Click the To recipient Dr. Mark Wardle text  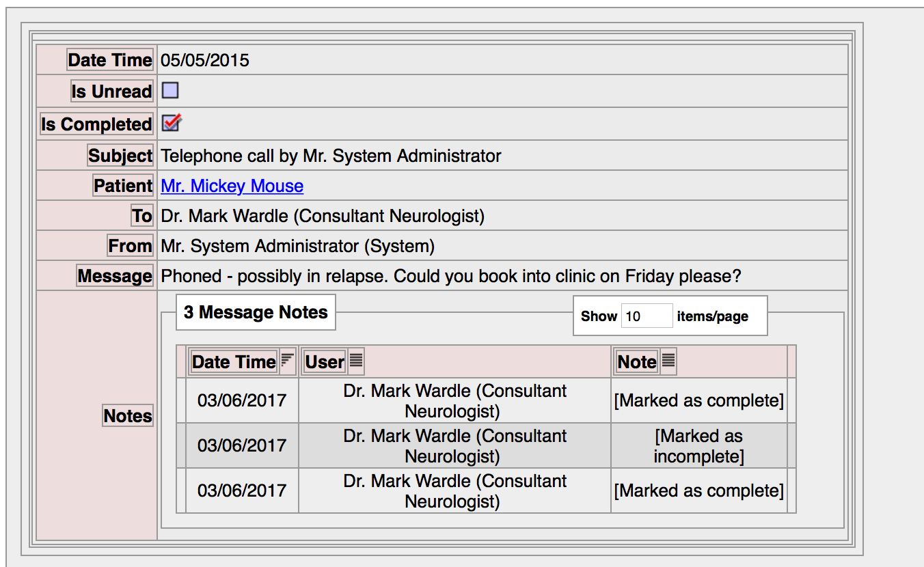tap(323, 216)
